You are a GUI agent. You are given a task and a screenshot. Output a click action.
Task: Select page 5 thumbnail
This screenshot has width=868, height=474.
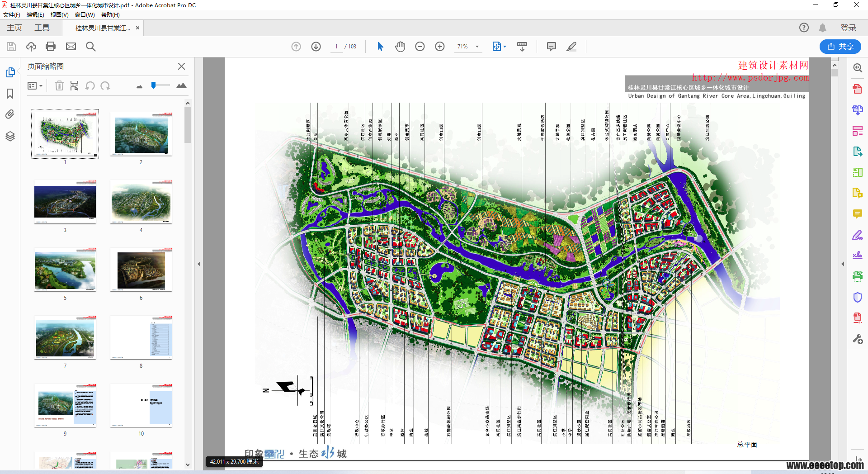coord(65,270)
